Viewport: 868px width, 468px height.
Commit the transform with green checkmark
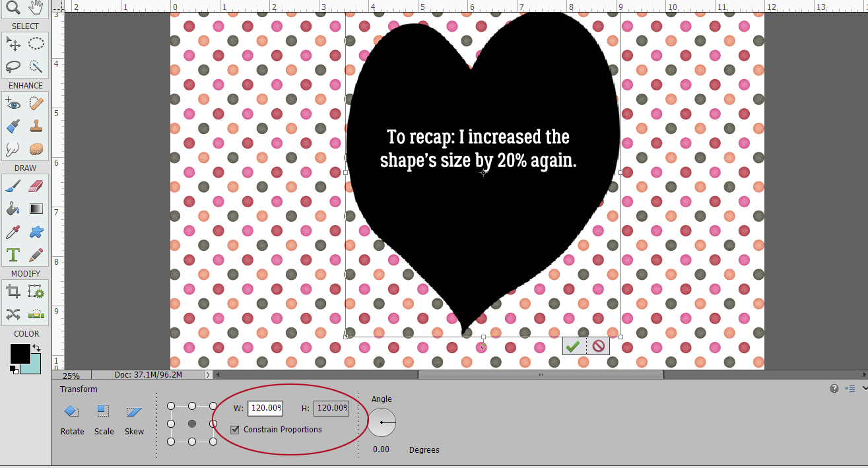pos(573,346)
